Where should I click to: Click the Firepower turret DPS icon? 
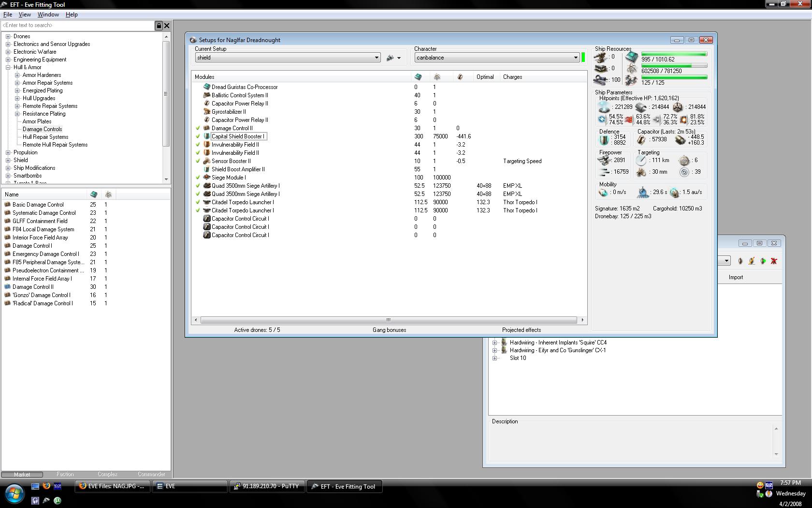(x=604, y=161)
